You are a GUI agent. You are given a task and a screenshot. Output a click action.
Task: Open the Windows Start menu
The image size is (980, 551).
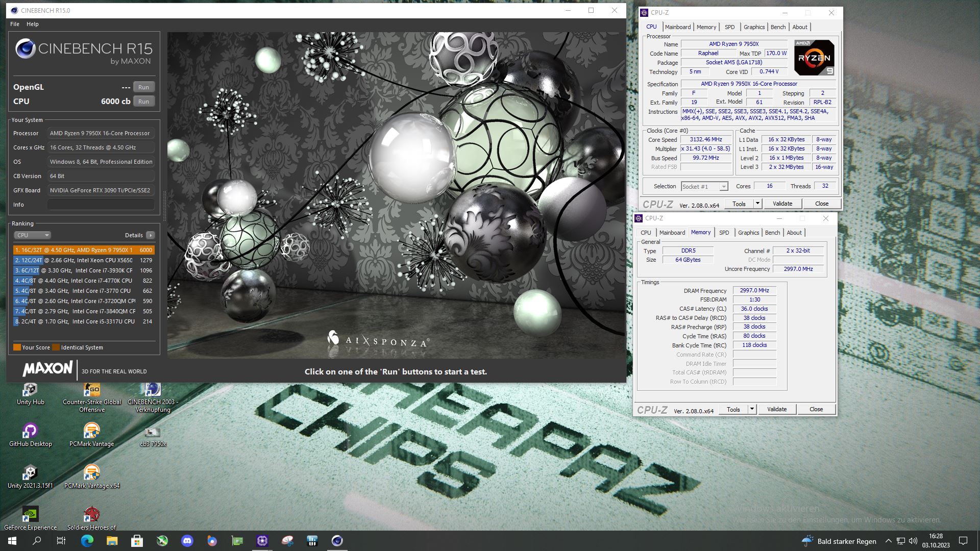(x=12, y=541)
